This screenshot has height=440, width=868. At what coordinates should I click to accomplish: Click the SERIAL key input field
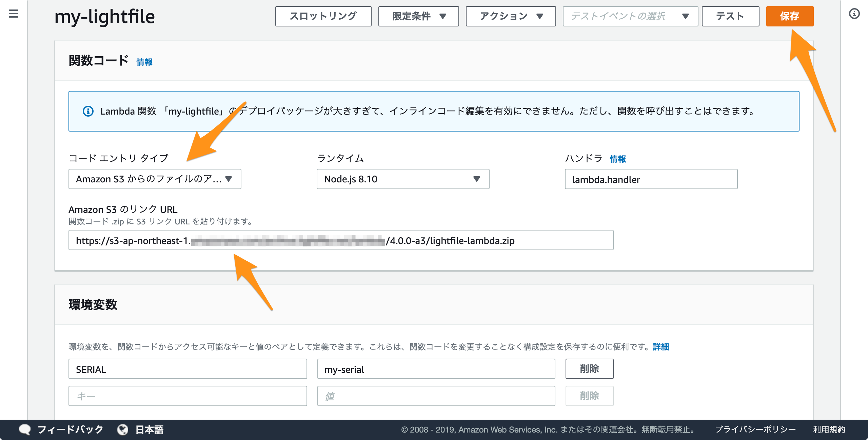tap(188, 369)
